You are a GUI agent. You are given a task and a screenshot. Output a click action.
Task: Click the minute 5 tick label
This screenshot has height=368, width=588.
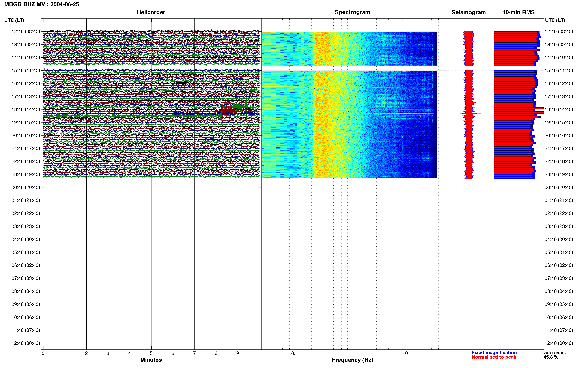(151, 353)
